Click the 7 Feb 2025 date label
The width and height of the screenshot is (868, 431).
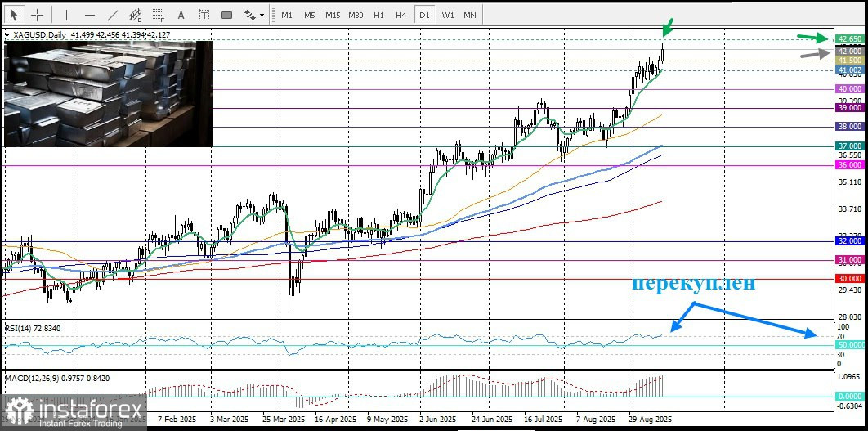point(176,420)
